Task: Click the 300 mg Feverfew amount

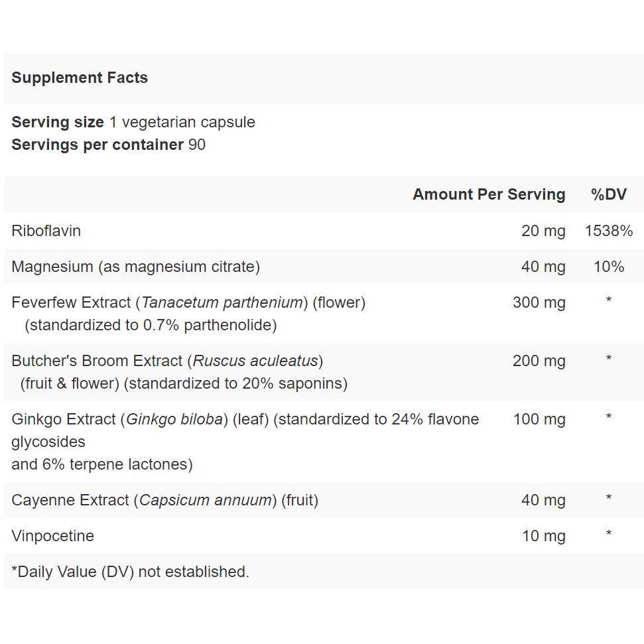Action: [539, 302]
